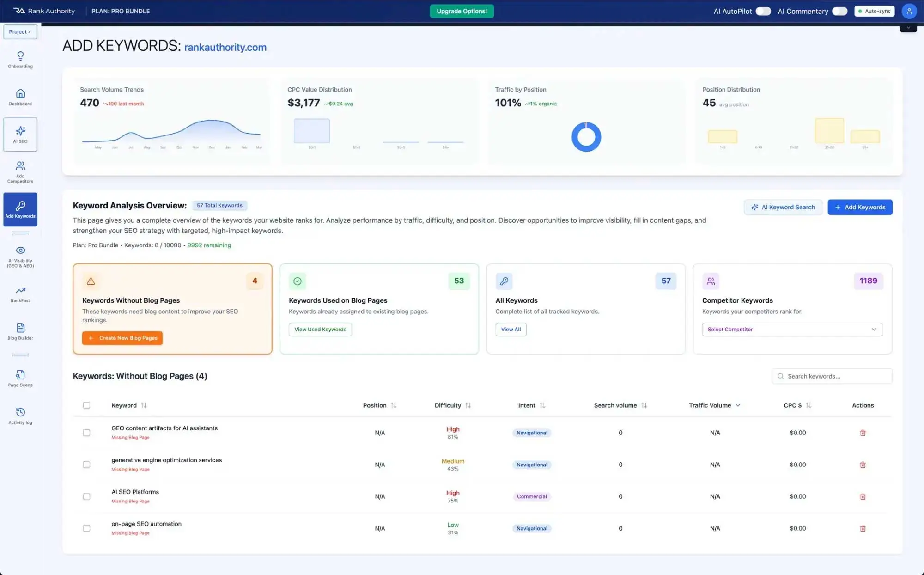Click blue Add Keywords button
The image size is (924, 575).
coord(860,207)
